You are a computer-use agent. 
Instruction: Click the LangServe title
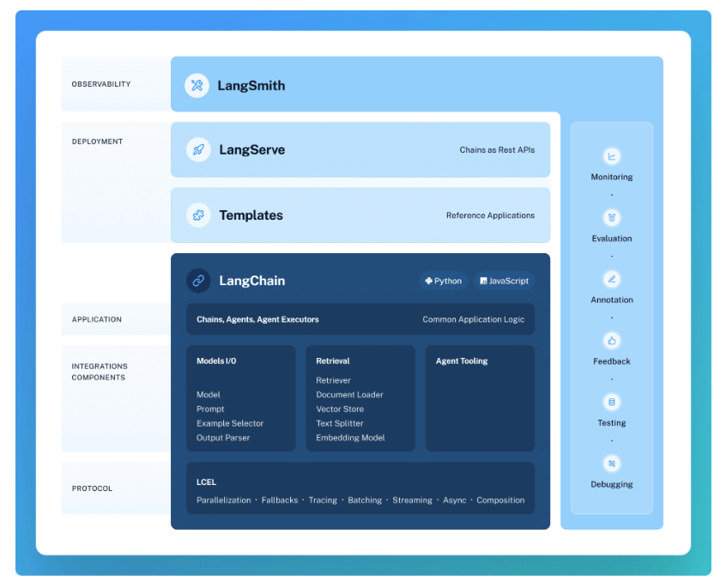252,150
